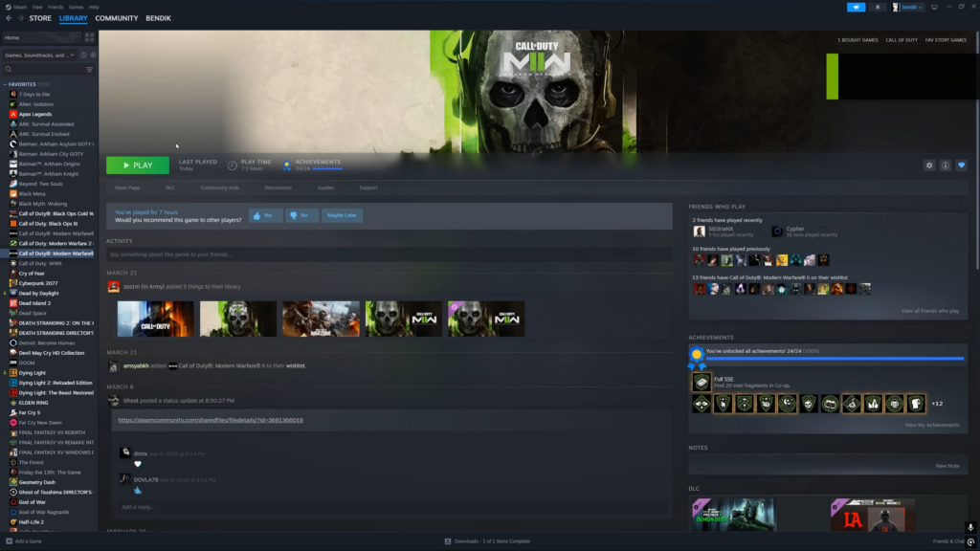Click Add a reply field
980x551 pixels.
point(393,507)
